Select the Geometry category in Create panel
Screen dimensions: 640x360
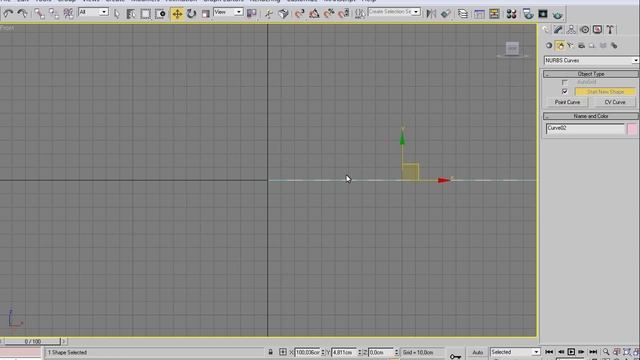549,46
